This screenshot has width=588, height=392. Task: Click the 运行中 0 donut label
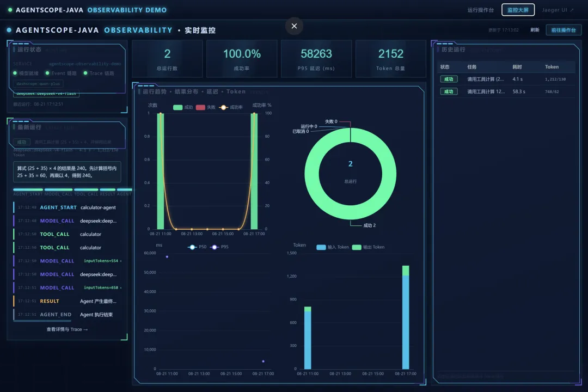pyautogui.click(x=309, y=126)
